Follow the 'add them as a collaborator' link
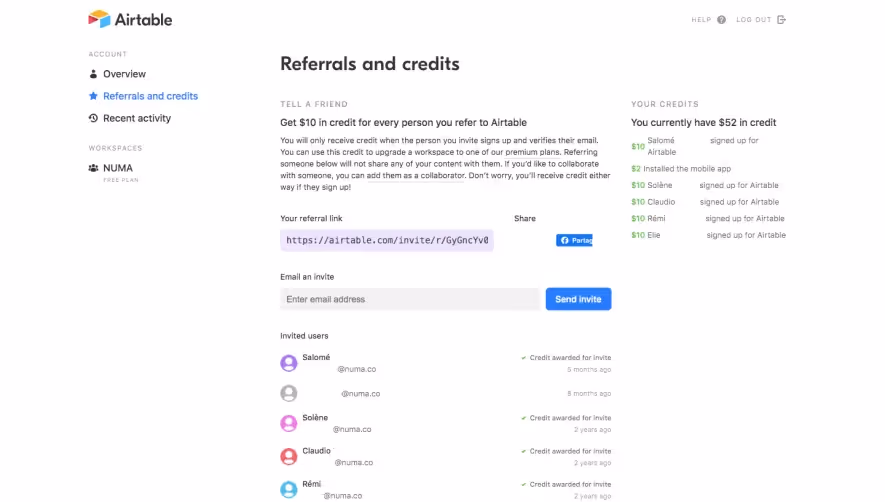The width and height of the screenshot is (885, 502). pyautogui.click(x=415, y=176)
